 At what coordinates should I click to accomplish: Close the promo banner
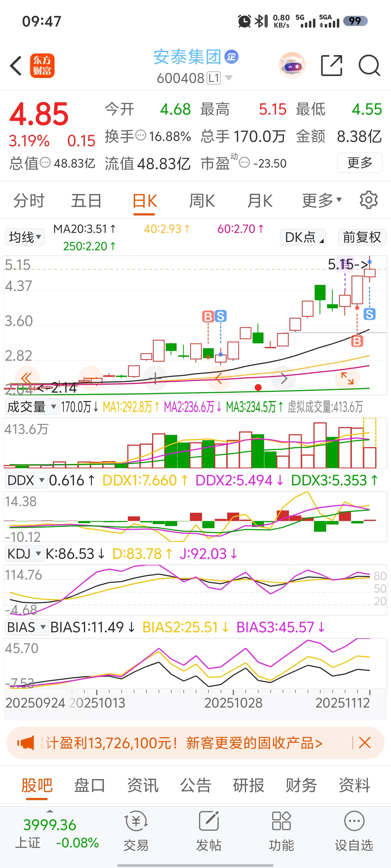pyautogui.click(x=365, y=743)
